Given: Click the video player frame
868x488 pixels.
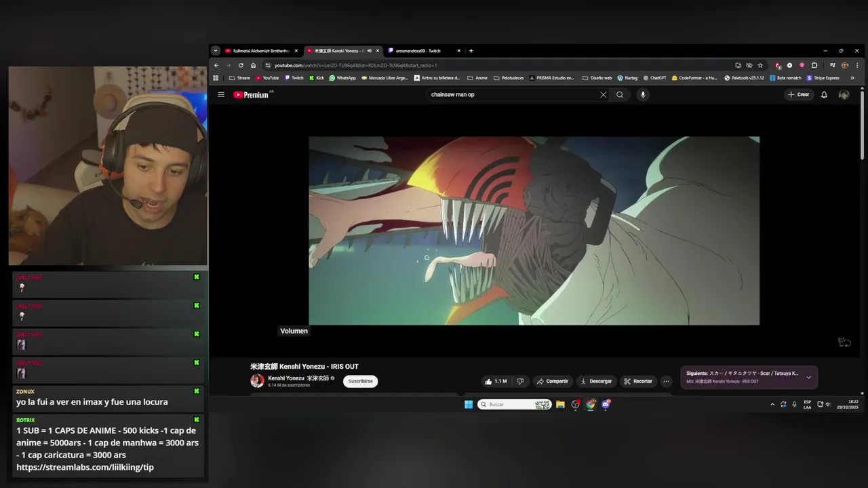Looking at the screenshot, I should point(534,230).
